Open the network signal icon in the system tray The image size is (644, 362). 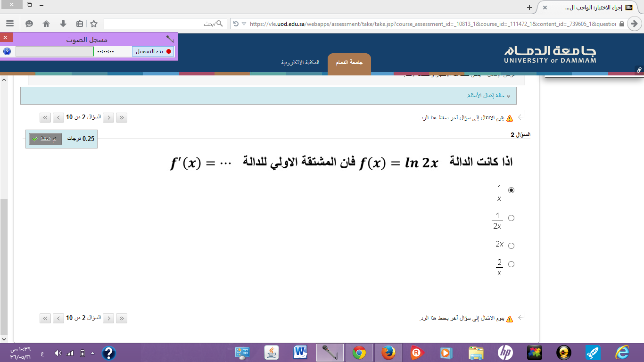70,353
